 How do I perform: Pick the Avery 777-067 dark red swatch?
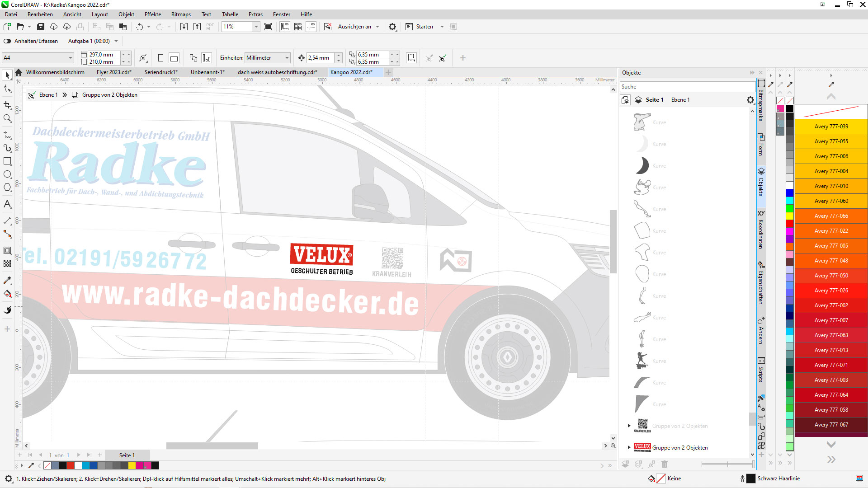[x=831, y=425]
